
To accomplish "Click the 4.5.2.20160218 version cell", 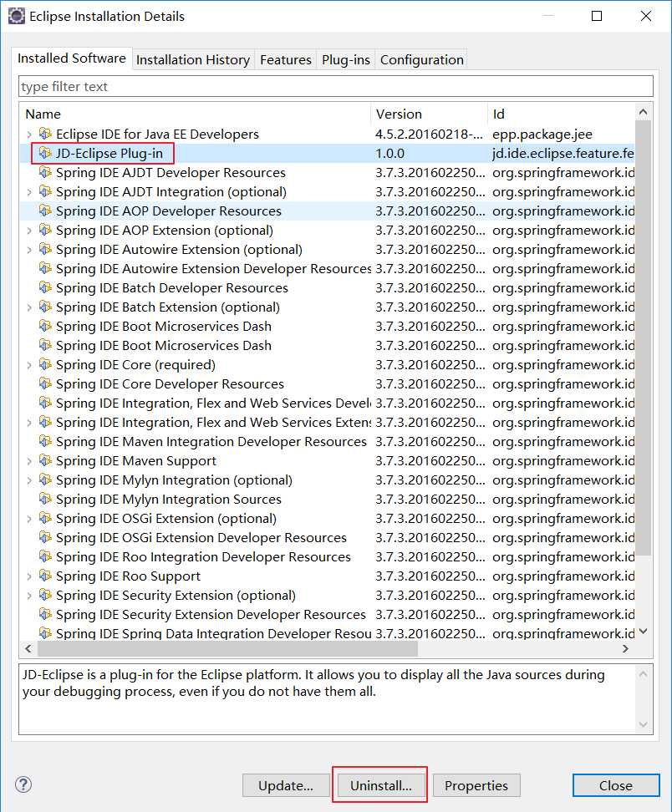I will [x=429, y=134].
